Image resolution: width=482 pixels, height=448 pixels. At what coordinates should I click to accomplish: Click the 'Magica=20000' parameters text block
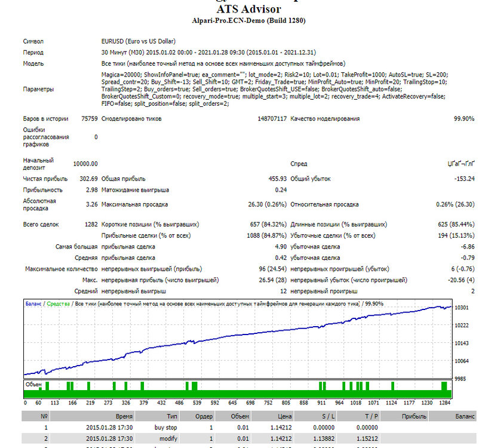coord(275,89)
